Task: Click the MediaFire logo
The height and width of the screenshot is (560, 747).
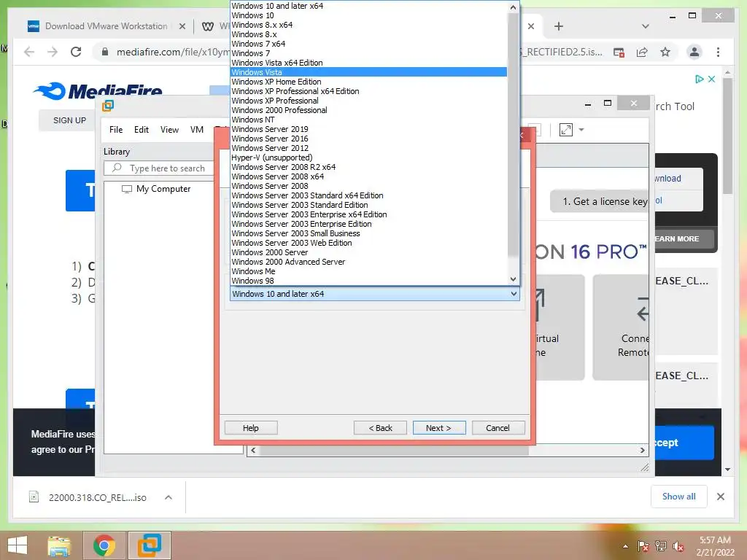Action: click(98, 90)
